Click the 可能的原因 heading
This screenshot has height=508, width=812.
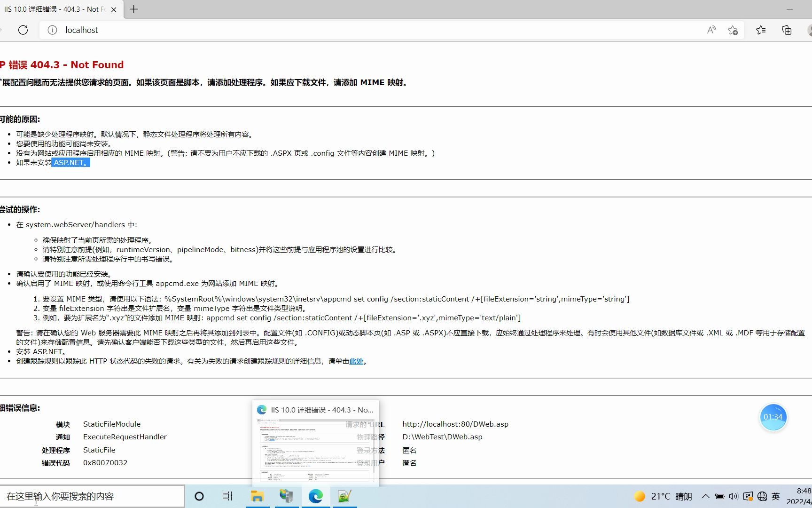click(x=20, y=119)
